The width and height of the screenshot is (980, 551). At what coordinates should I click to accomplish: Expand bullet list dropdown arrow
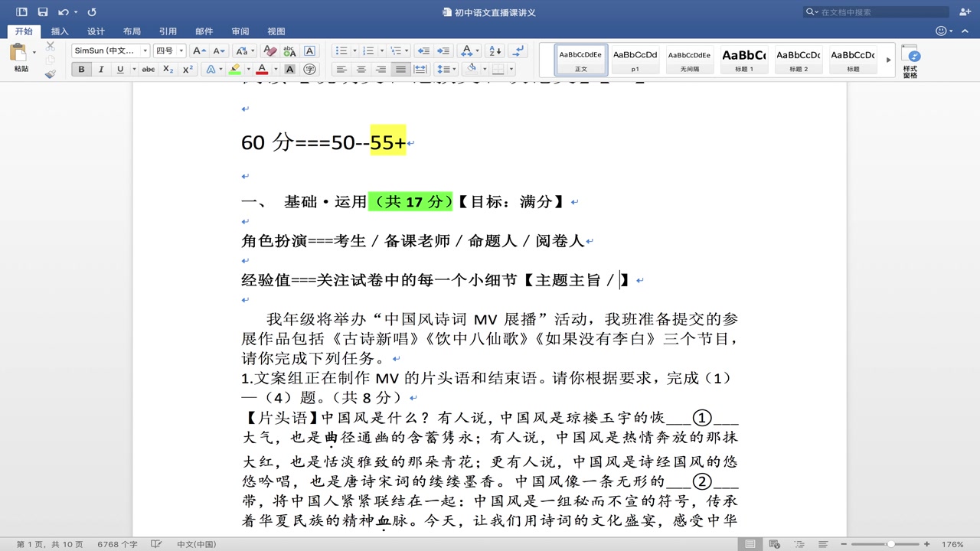(354, 51)
